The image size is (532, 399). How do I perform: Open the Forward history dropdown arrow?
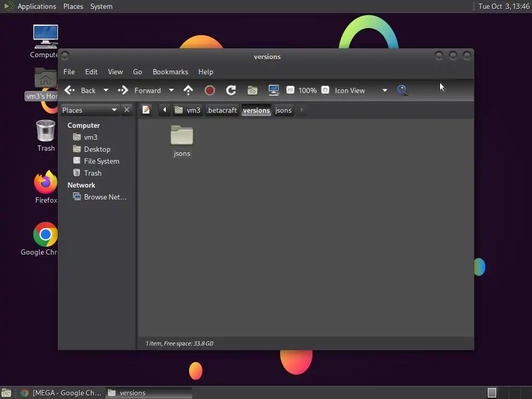[x=171, y=90]
